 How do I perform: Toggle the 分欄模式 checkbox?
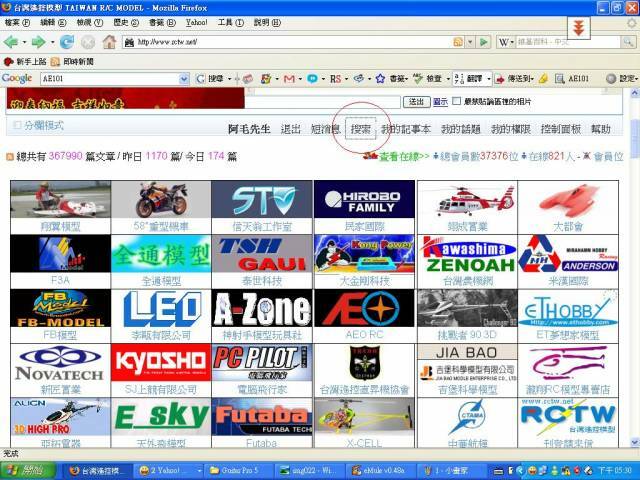[17, 125]
